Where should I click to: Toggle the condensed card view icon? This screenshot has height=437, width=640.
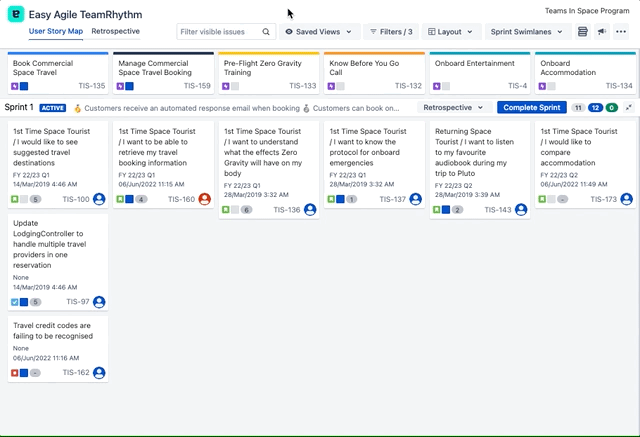coord(583,32)
